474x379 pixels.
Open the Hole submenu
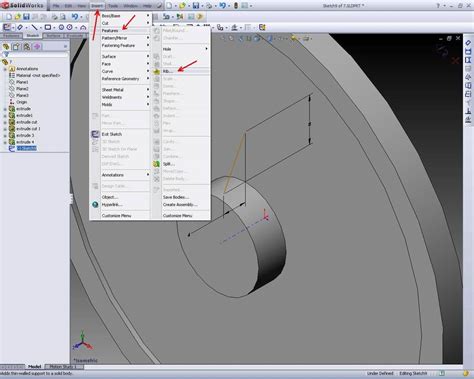pos(185,49)
